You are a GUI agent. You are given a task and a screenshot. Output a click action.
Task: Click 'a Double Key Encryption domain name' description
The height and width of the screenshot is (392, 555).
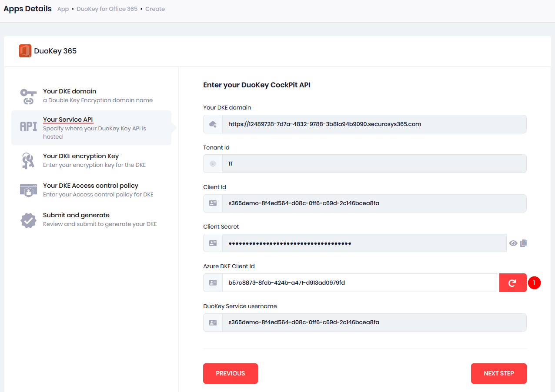tap(98, 100)
